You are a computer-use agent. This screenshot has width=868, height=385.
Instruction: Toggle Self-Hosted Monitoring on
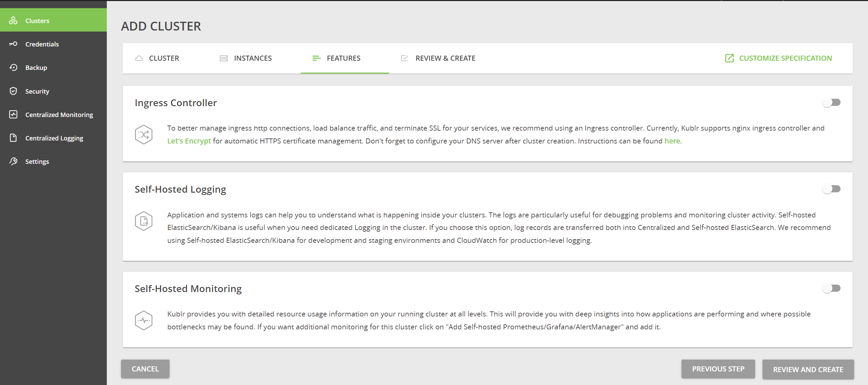831,288
